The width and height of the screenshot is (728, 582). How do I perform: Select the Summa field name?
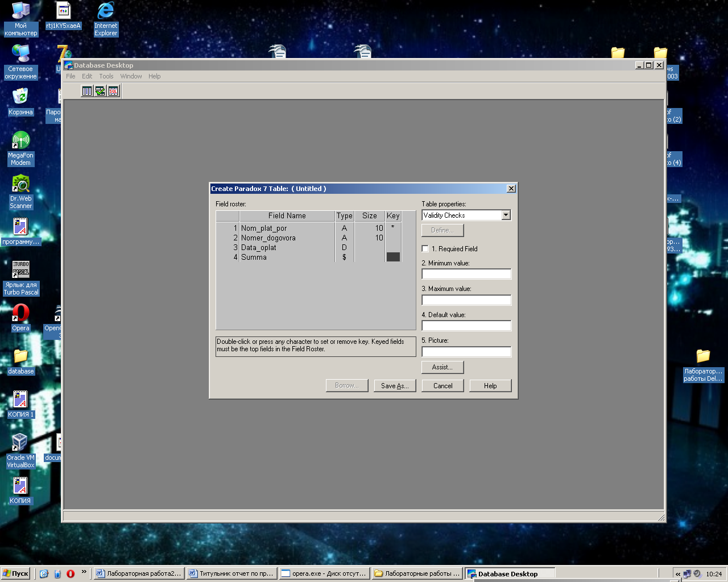coord(254,257)
